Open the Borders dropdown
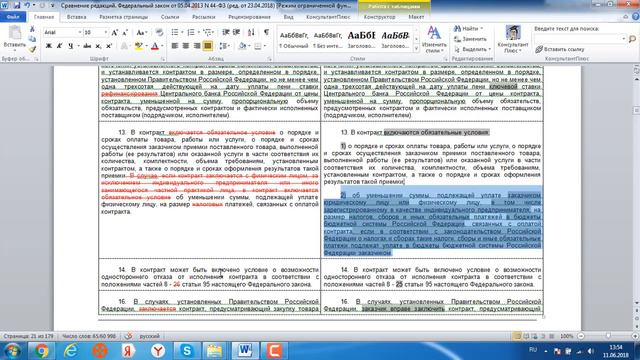Viewport: 640px width, 360px height. (264, 46)
